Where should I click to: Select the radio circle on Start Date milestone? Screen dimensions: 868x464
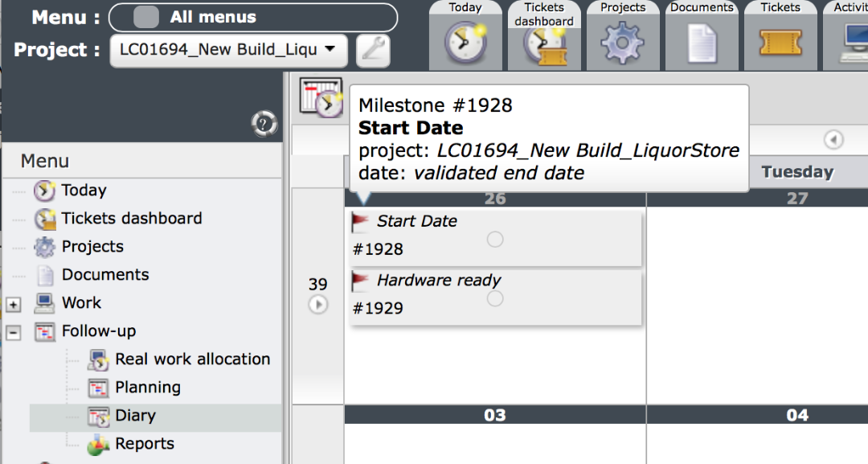pos(495,239)
